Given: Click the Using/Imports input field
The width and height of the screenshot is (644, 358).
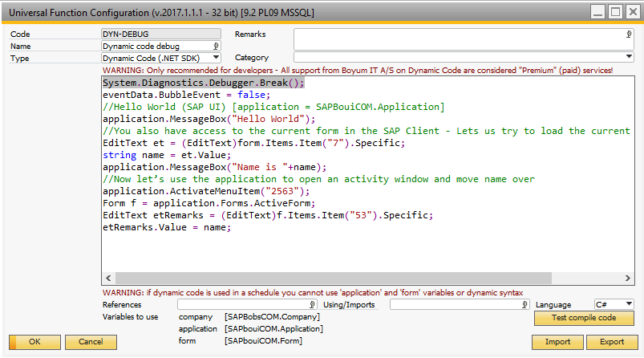Looking at the screenshot, I should tap(460, 304).
